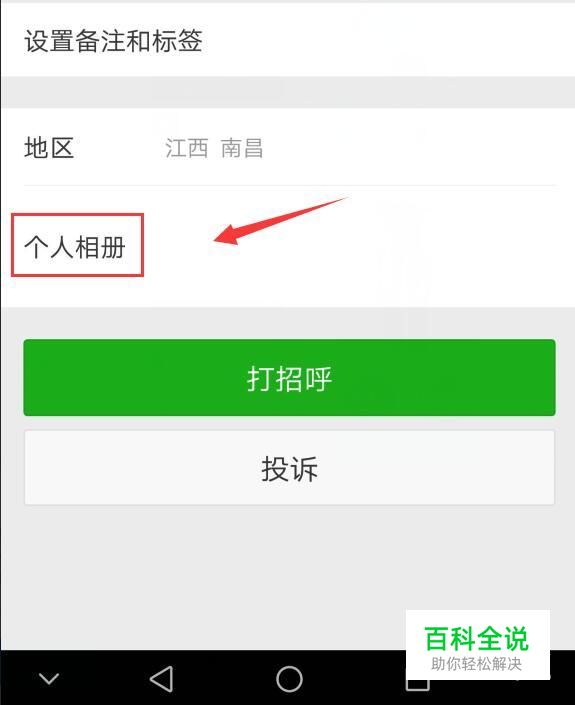This screenshot has width=575, height=705.
Task: Select the 地区 label
Action: (49, 148)
